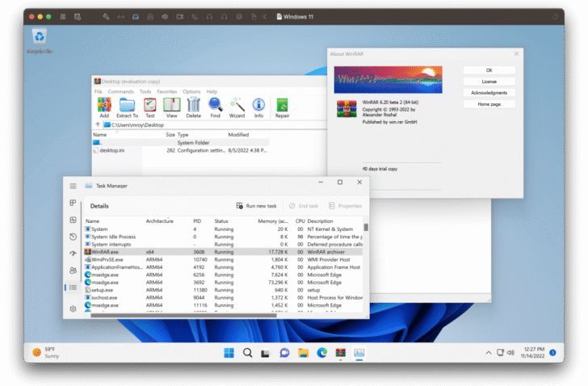Viewport: 588px width, 386px height.
Task: Click Properties button in Task Manager
Action: (x=346, y=206)
